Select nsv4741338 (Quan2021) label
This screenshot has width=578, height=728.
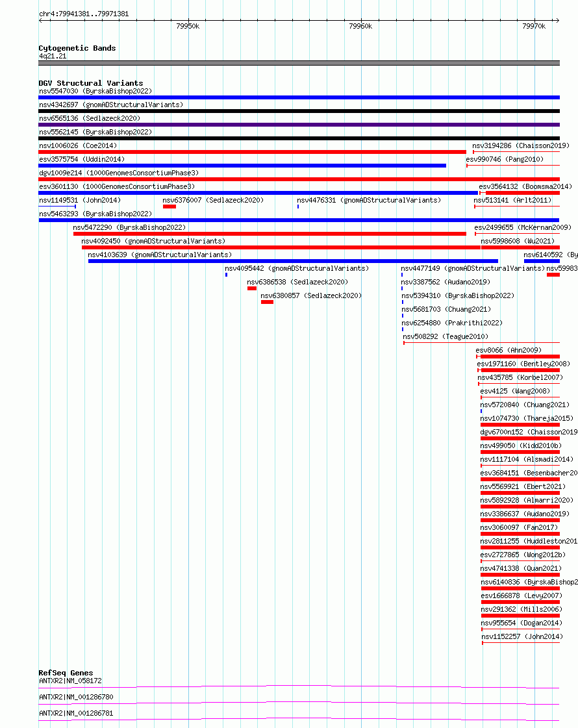[x=521, y=568]
